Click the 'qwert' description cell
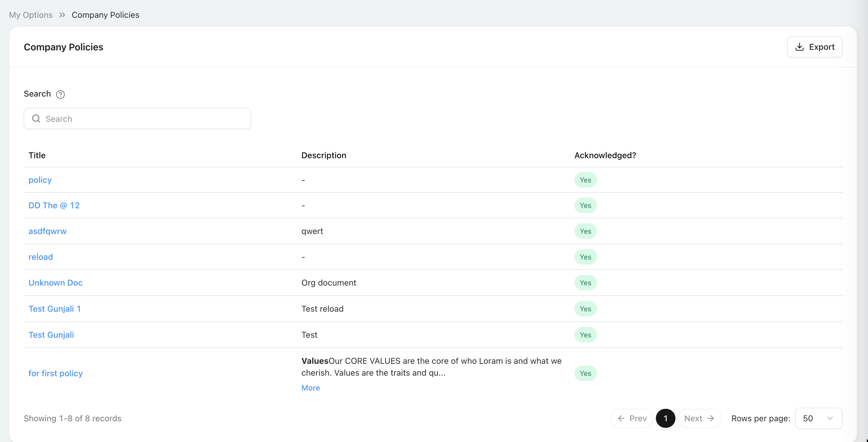Image resolution: width=868 pixels, height=442 pixels. [312, 231]
